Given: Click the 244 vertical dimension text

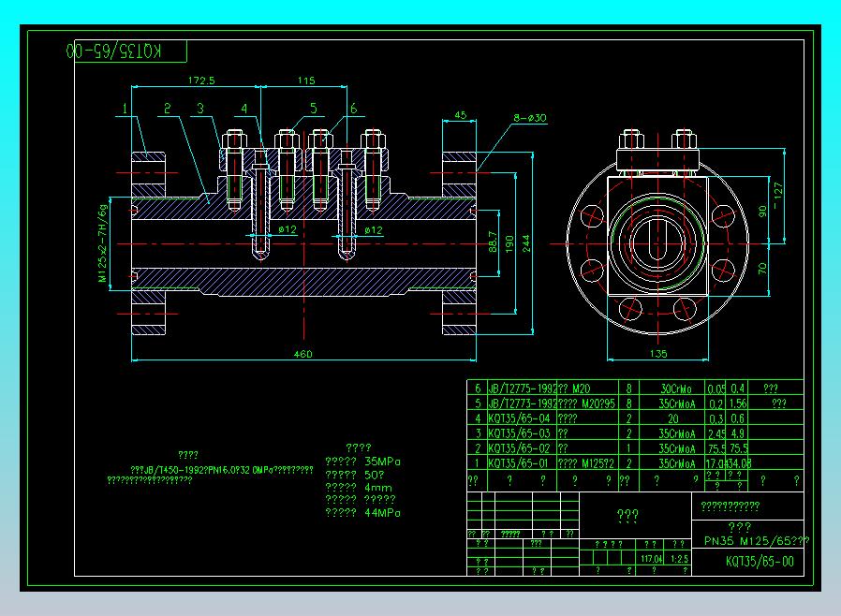Looking at the screenshot, I should click(x=526, y=242).
